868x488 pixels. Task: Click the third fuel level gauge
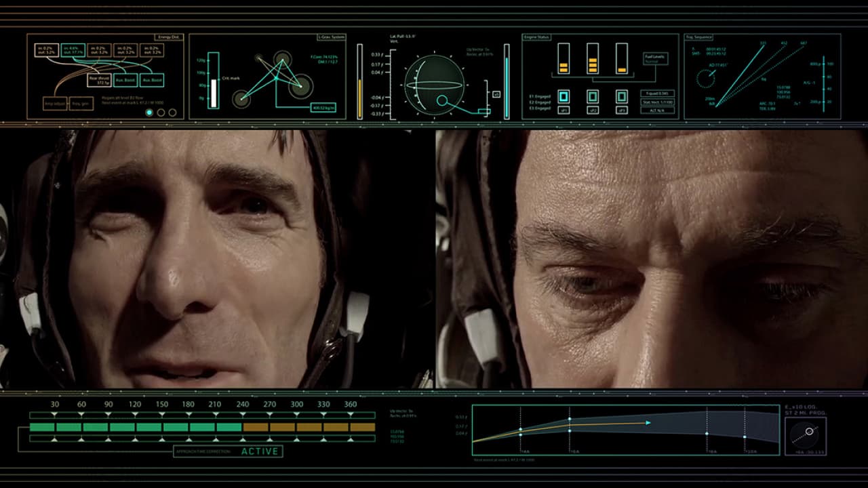[x=622, y=58]
